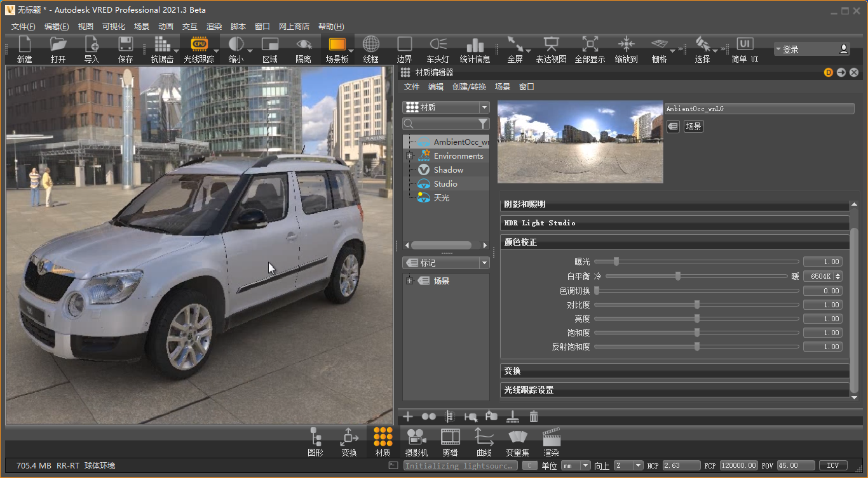This screenshot has width=868, height=478.
Task: Switch to 全屏 fullscreen mode
Action: (515, 50)
